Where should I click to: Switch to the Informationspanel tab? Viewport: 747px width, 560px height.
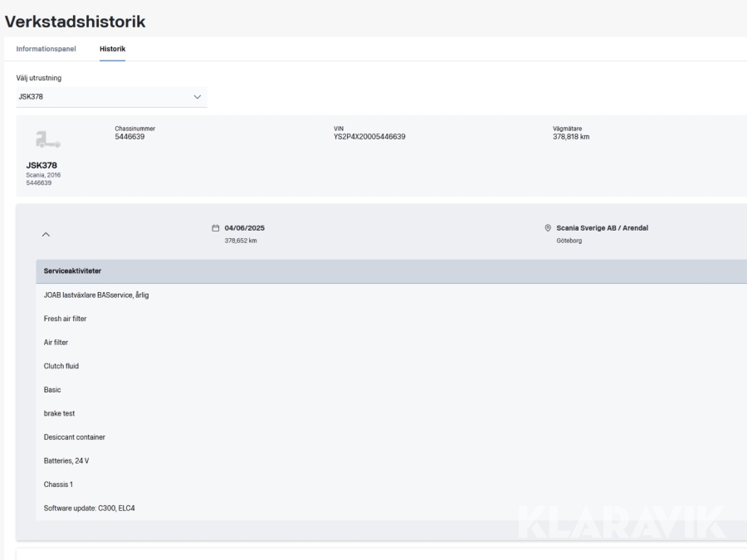point(46,49)
